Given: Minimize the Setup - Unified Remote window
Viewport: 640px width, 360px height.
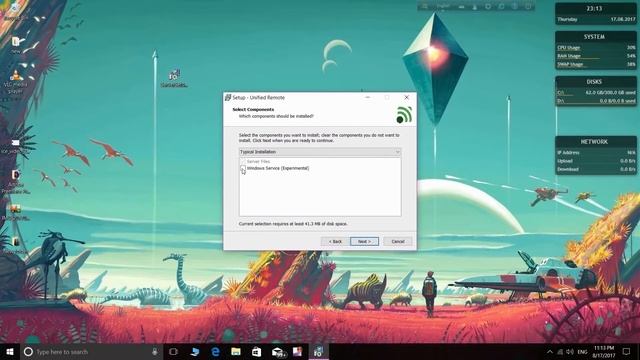Looking at the screenshot, I should pos(368,98).
